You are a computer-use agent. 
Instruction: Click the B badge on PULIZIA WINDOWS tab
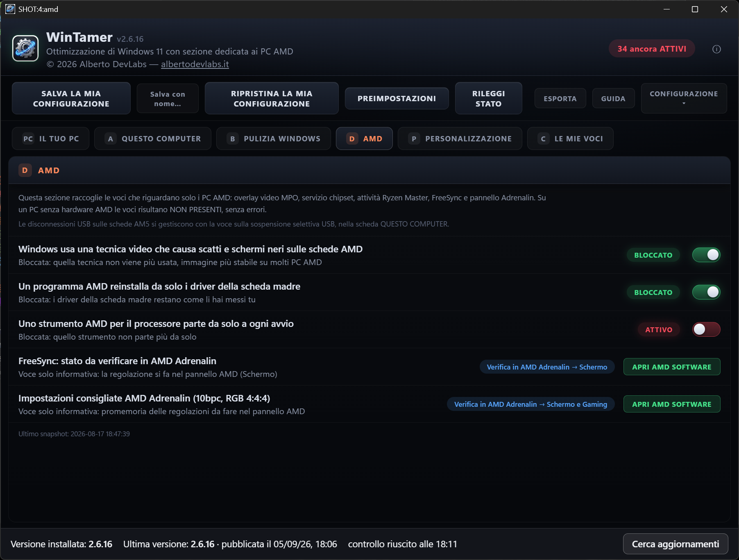(x=233, y=139)
